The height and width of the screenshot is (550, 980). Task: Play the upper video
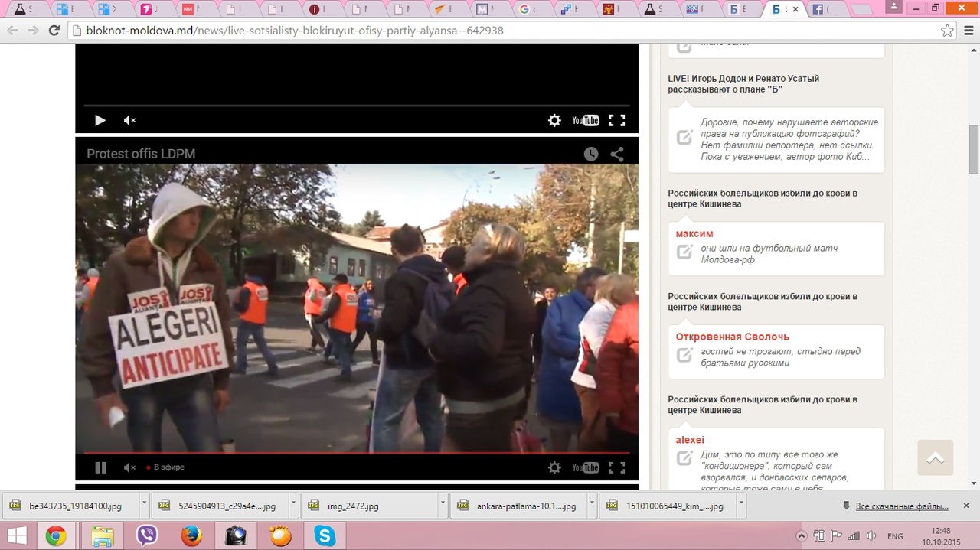coord(100,120)
